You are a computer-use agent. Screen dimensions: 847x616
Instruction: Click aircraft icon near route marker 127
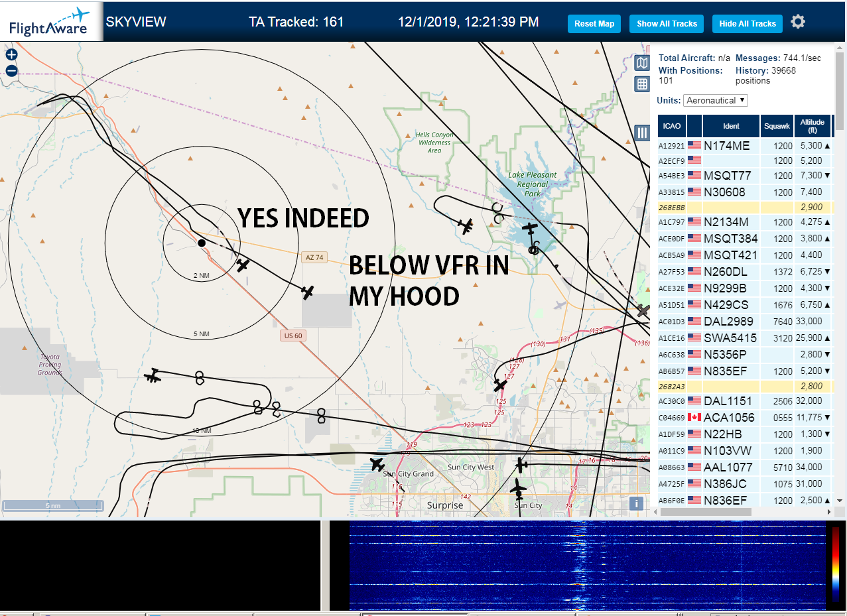(501, 385)
